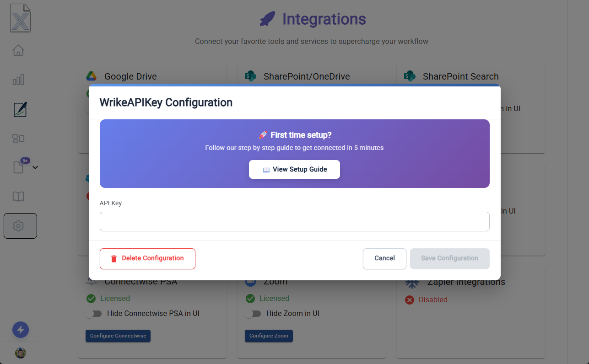Image resolution: width=589 pixels, height=364 pixels.
Task: Click the settings gear icon
Action: coord(18,226)
